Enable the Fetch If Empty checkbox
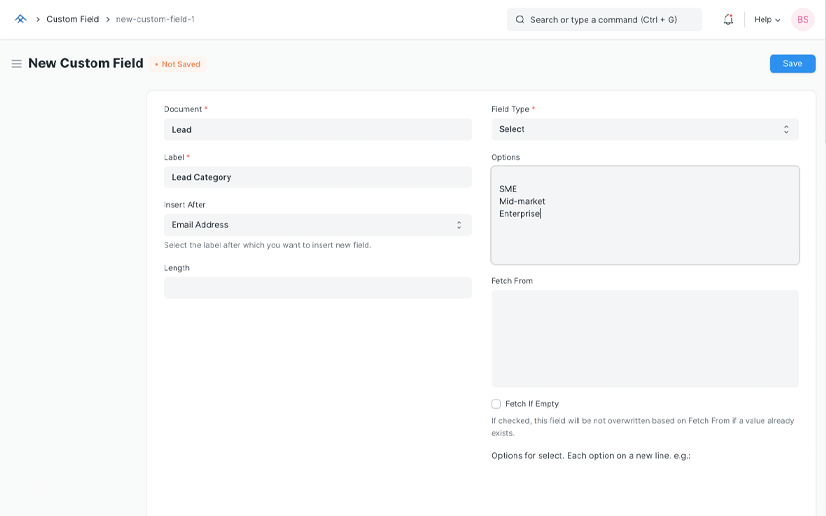826x516 pixels. click(496, 404)
